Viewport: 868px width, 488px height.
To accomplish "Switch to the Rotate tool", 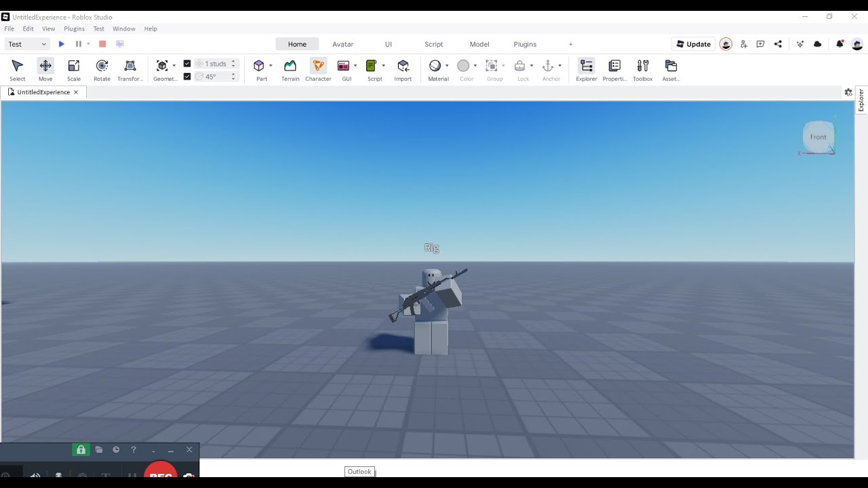I will coord(102,70).
